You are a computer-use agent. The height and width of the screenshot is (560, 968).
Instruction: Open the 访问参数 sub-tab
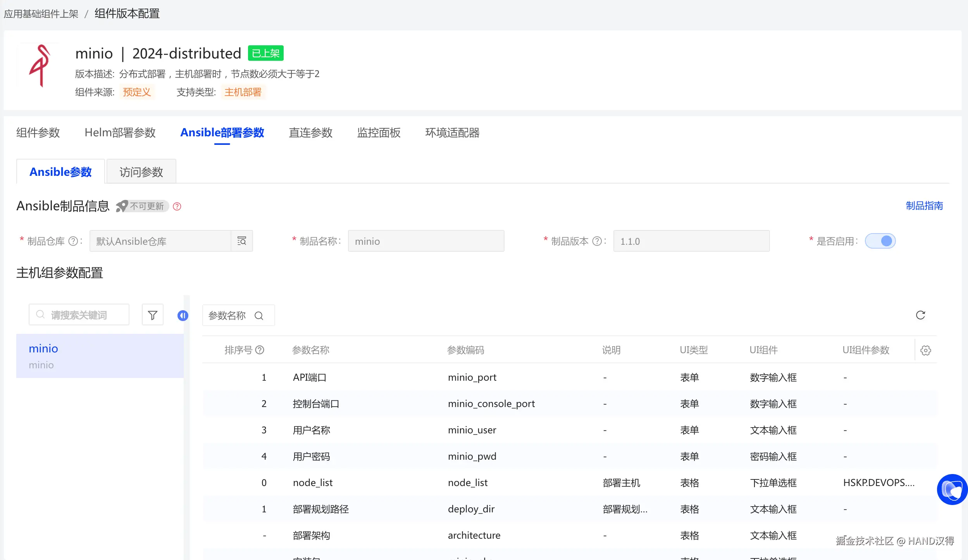(141, 172)
